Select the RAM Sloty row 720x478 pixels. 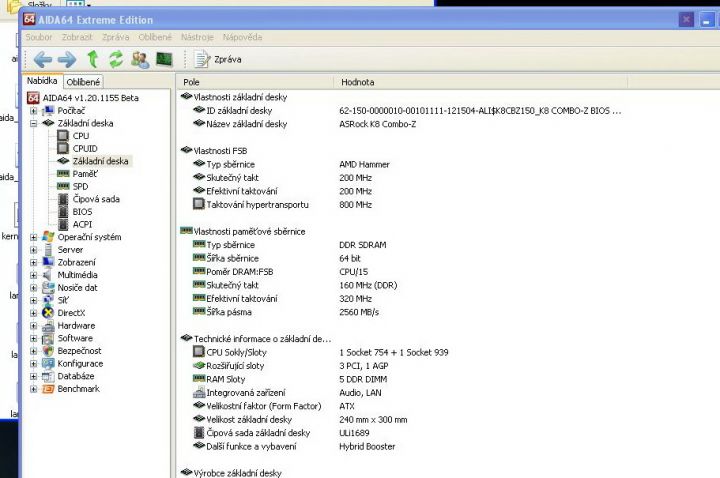tap(290, 379)
